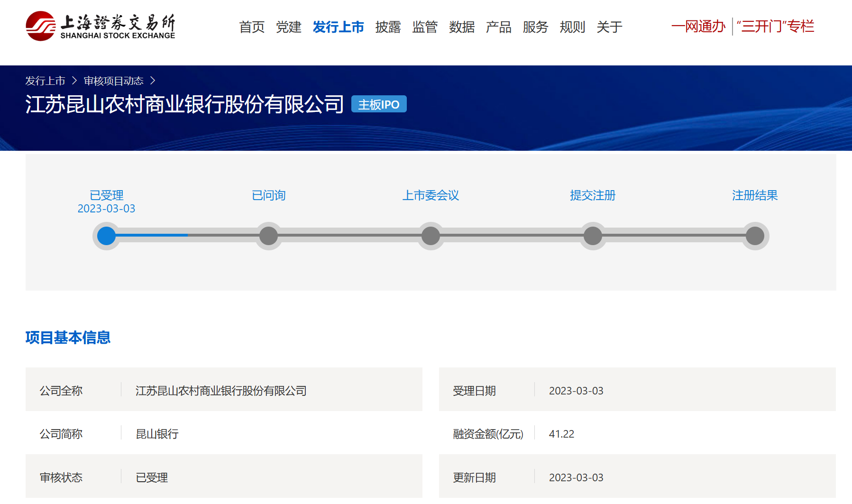Select the 上市委会议 progress node
This screenshot has height=504, width=852.
pos(431,236)
